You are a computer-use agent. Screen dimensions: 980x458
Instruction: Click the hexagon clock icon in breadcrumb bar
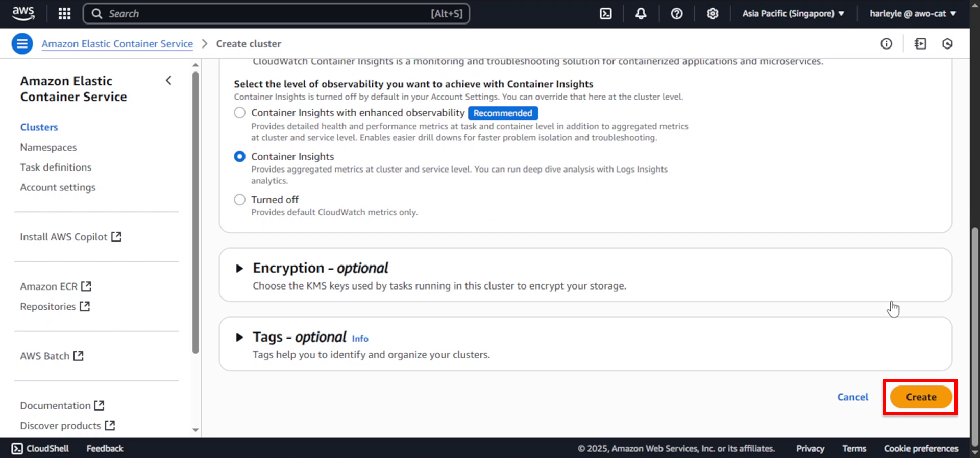[947, 44]
